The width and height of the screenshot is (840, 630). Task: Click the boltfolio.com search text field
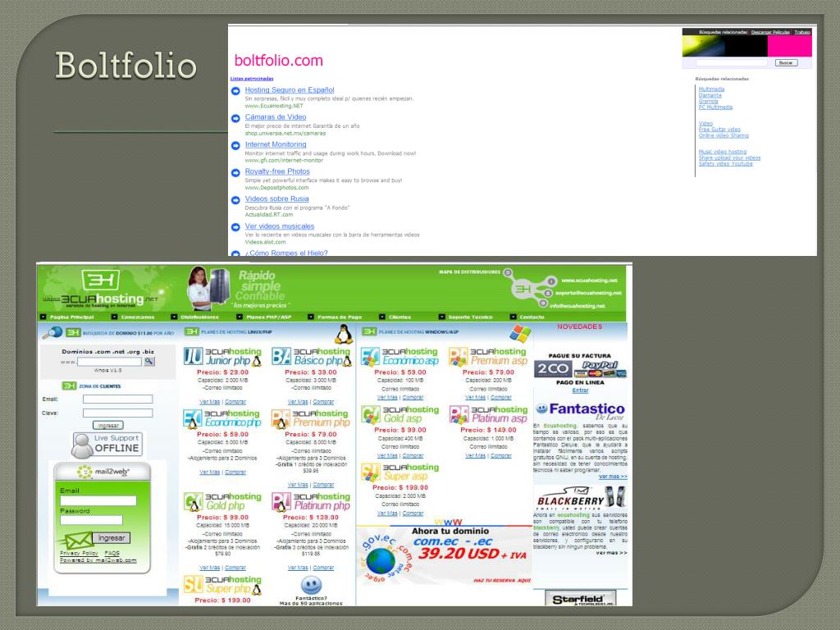[731, 62]
